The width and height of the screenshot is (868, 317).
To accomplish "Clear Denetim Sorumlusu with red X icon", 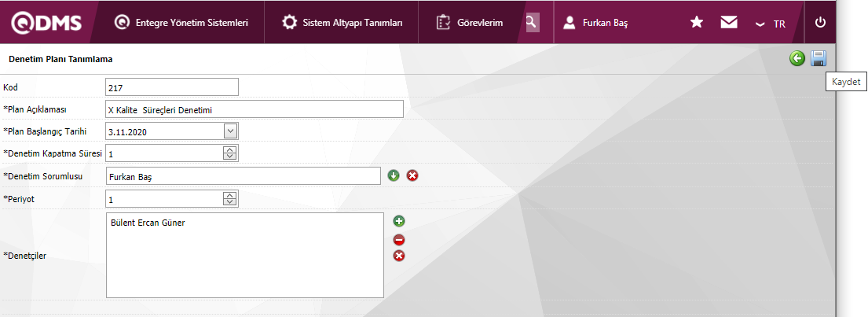I will pyautogui.click(x=412, y=175).
